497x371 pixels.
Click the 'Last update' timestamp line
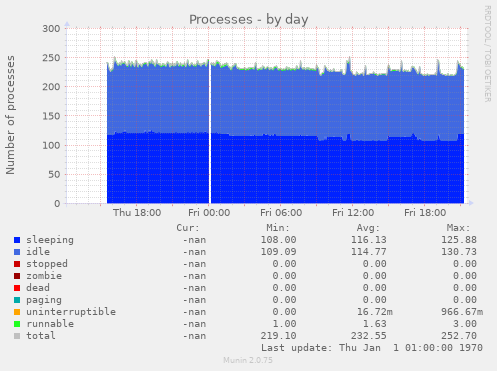(x=372, y=348)
